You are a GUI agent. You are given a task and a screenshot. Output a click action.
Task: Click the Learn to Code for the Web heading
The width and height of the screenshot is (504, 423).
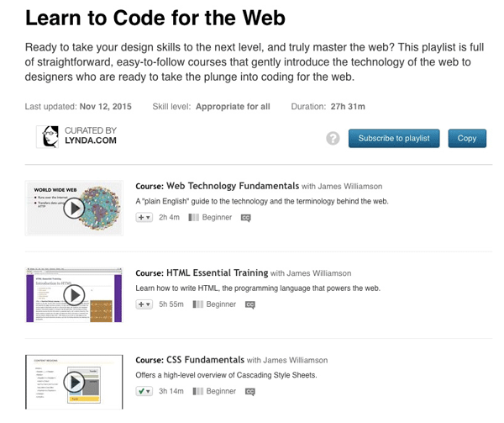(155, 18)
